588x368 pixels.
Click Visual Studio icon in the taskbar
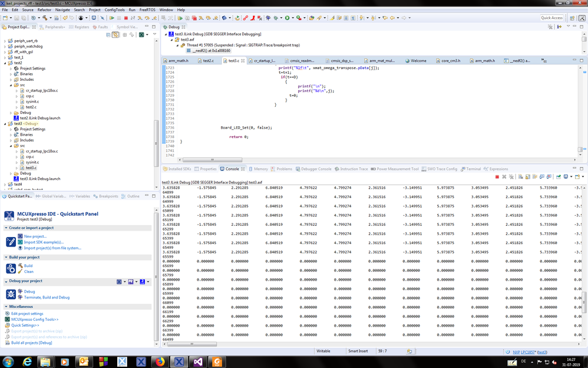[198, 362]
